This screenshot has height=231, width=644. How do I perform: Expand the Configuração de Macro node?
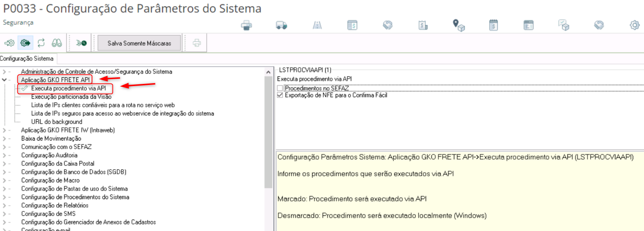click(4, 180)
